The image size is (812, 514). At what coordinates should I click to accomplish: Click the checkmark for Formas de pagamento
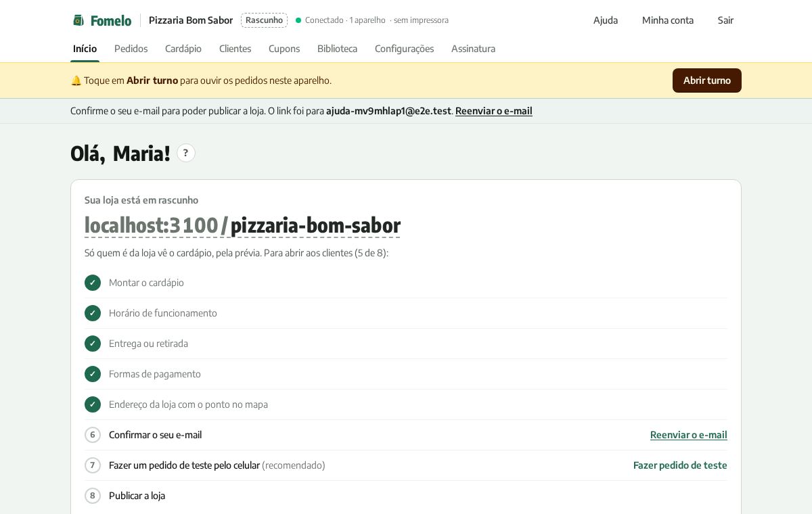(x=93, y=374)
